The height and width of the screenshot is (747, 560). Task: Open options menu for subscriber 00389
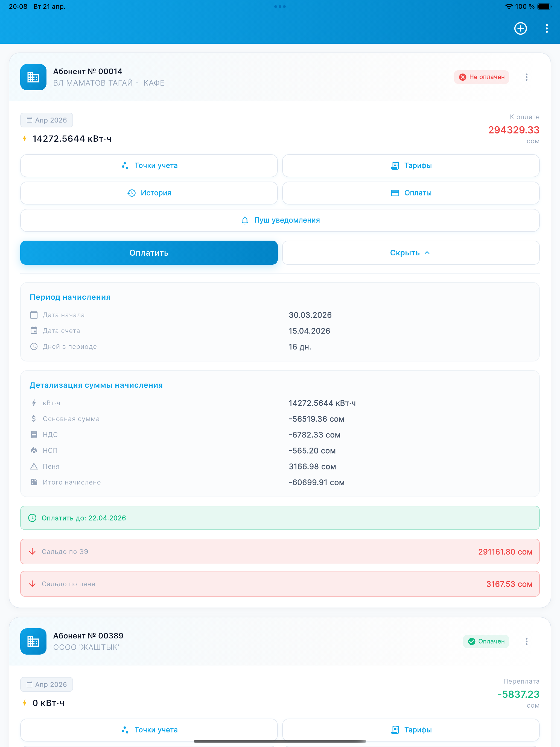(x=527, y=641)
